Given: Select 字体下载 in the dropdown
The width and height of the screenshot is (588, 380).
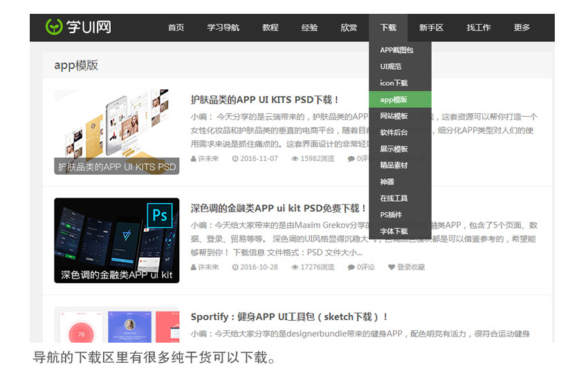Looking at the screenshot, I should coord(400,231).
